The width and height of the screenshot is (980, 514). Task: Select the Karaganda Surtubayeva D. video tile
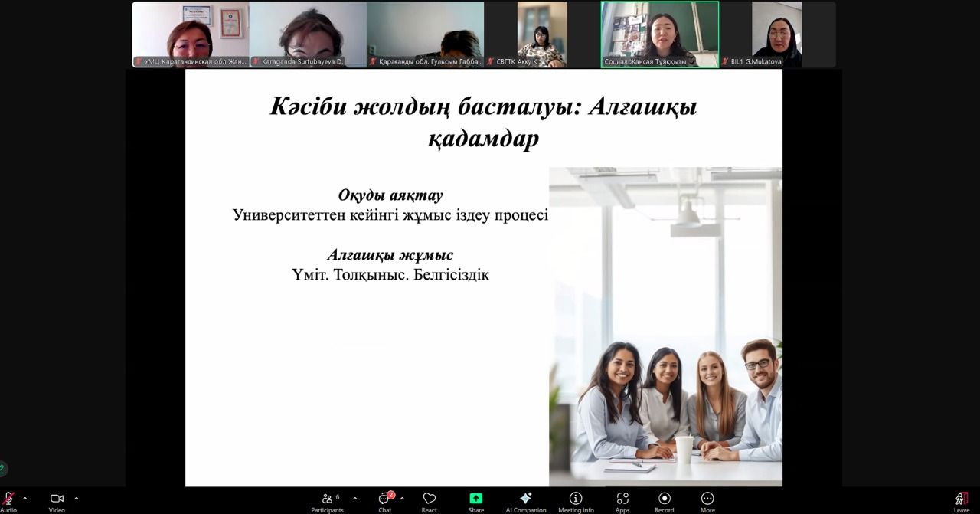(x=308, y=34)
